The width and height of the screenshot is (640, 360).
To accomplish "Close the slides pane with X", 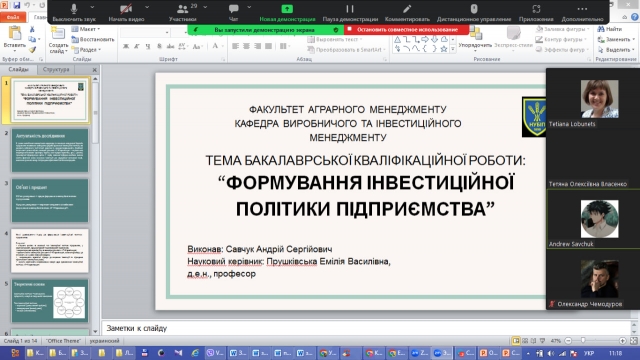I will (x=94, y=70).
